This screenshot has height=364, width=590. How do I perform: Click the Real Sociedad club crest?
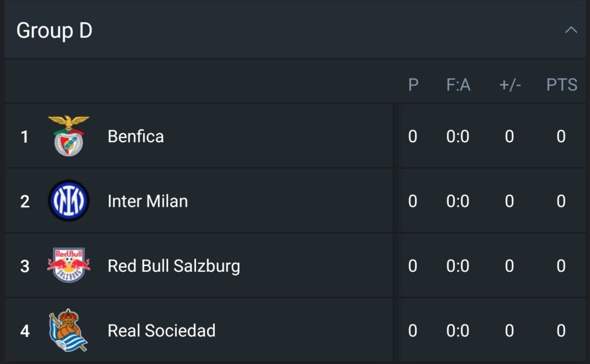coord(68,330)
